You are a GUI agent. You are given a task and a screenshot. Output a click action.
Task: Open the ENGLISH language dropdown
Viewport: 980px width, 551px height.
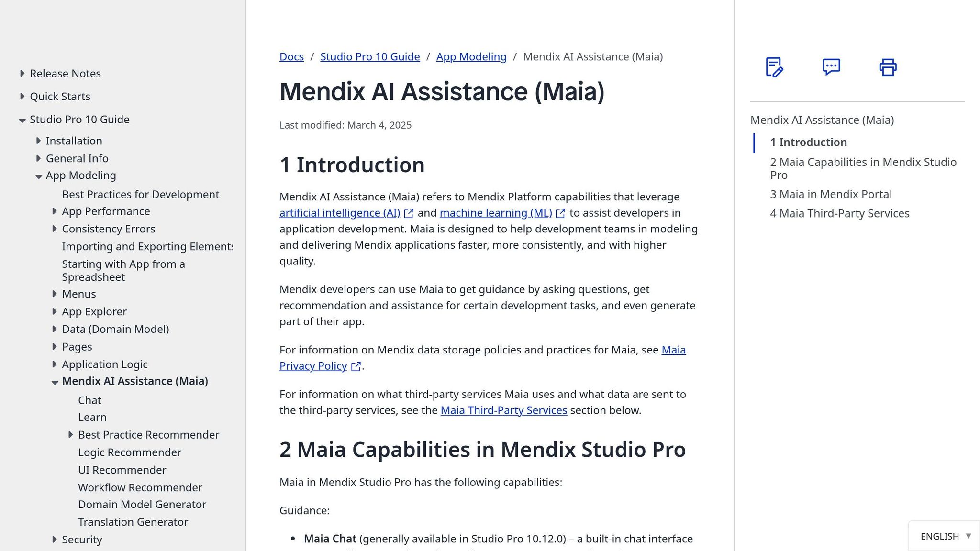[944, 536]
